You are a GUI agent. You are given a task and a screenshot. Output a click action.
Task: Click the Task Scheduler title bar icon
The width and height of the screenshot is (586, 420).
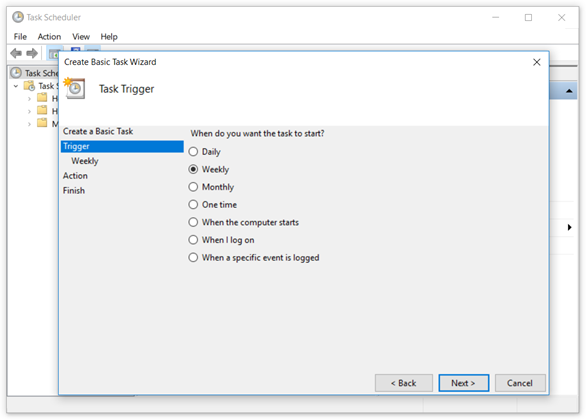click(18, 17)
